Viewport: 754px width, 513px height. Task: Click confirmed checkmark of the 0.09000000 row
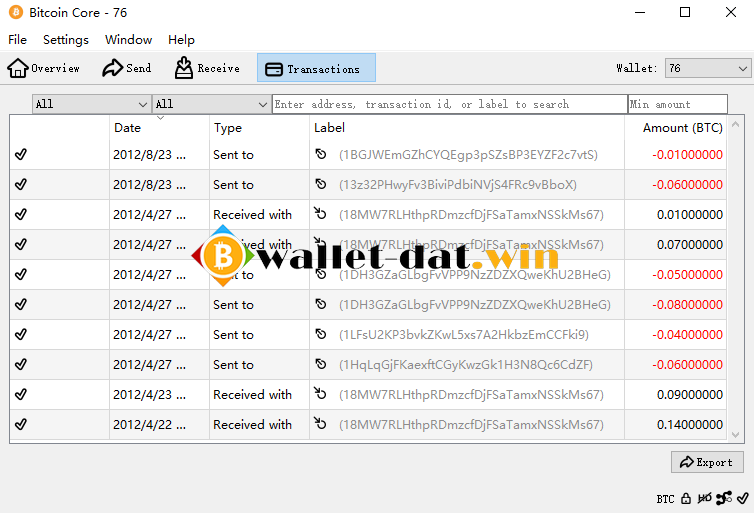(x=21, y=394)
